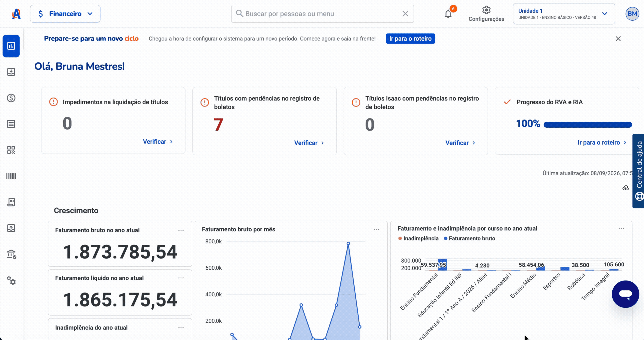This screenshot has height=340, width=644.
Task: Expand the Financeiro module dropdown
Action: pyautogui.click(x=65, y=14)
